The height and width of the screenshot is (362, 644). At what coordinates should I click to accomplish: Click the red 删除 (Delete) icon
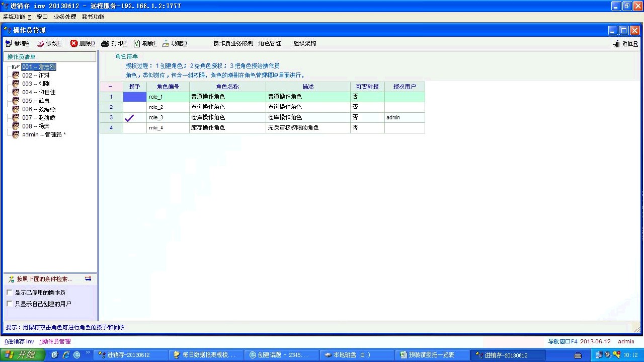click(74, 43)
